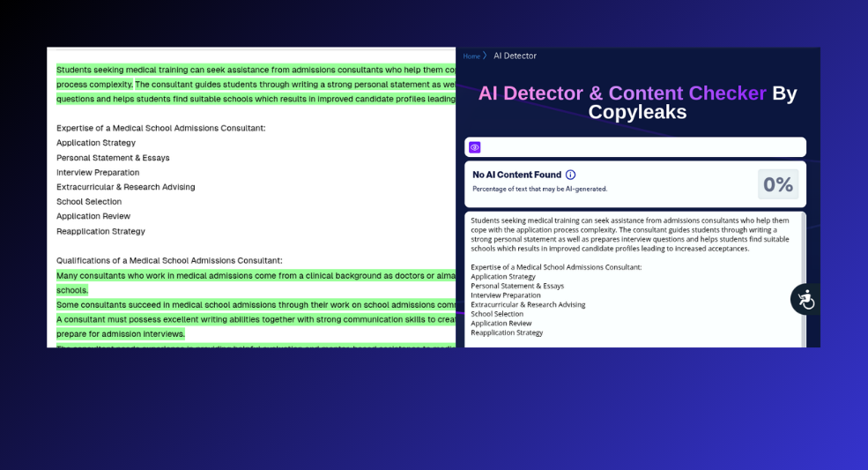Image resolution: width=868 pixels, height=470 pixels.
Task: Click 'Interview Preparation' in the Copyleaks results
Action: pyautogui.click(x=506, y=295)
